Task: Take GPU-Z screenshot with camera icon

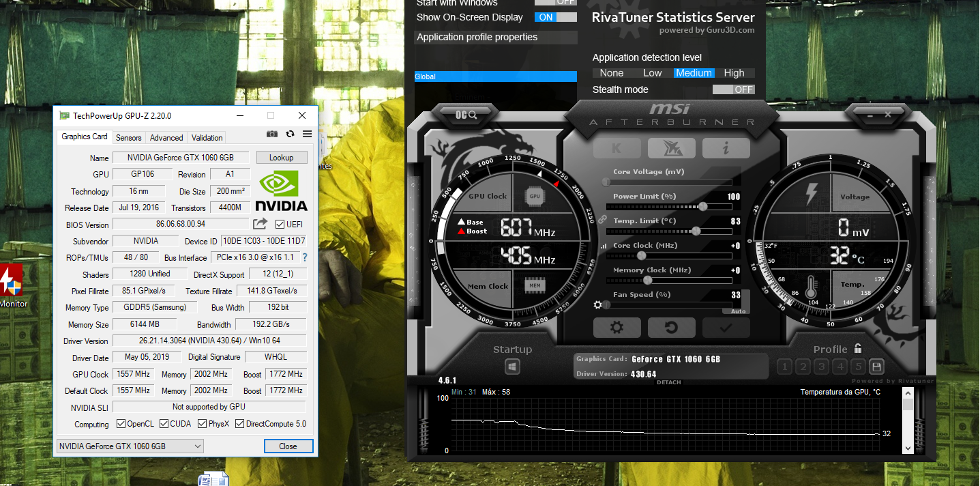Action: point(272,134)
